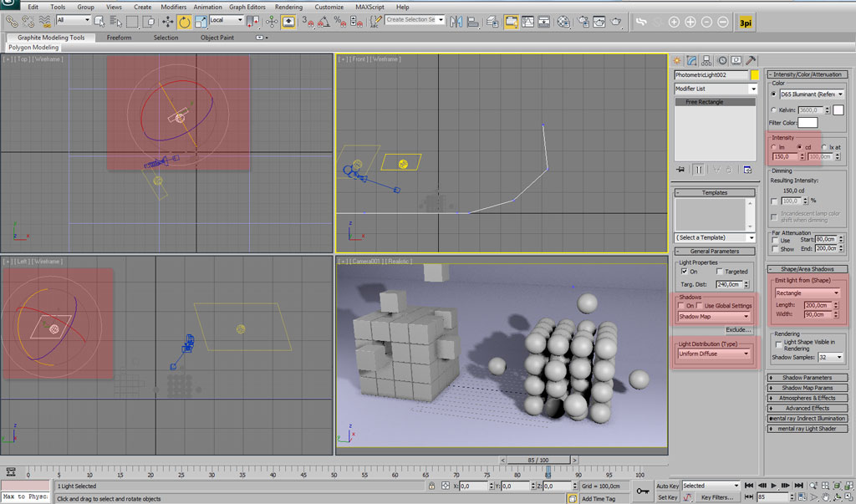Open the Display panel icon
The height and width of the screenshot is (504, 856).
pyautogui.click(x=736, y=61)
